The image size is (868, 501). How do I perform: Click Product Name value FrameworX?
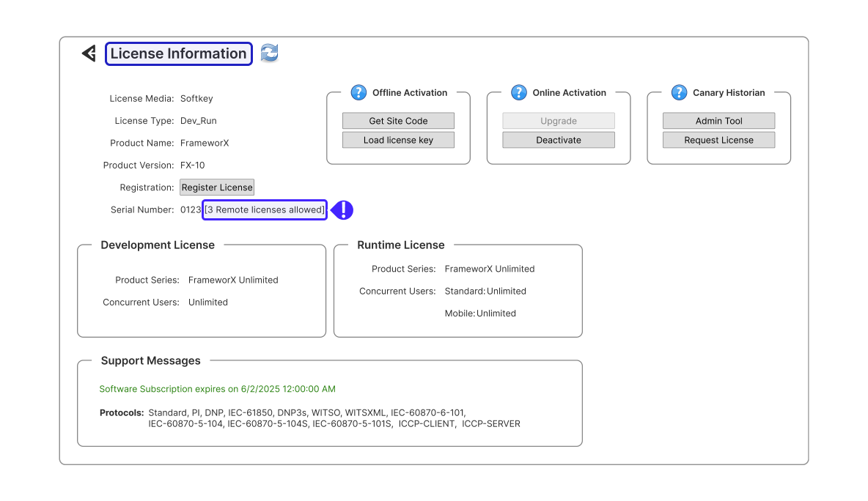[205, 143]
